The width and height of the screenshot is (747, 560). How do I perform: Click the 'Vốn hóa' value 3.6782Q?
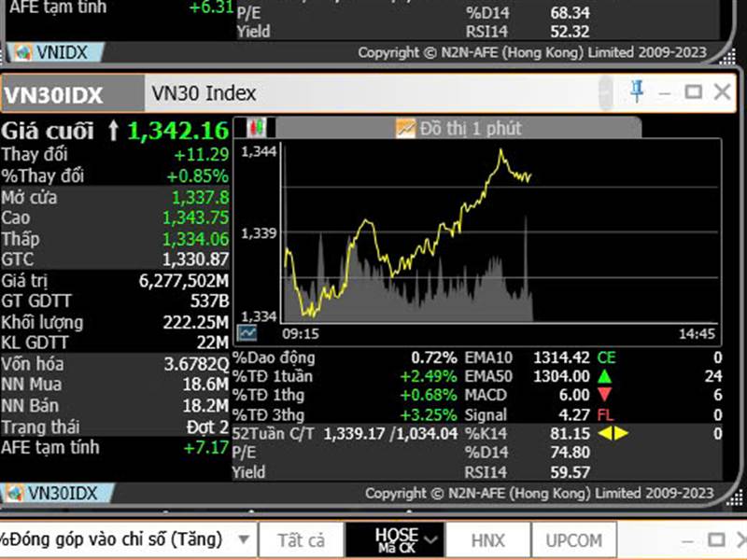pyautogui.click(x=197, y=364)
